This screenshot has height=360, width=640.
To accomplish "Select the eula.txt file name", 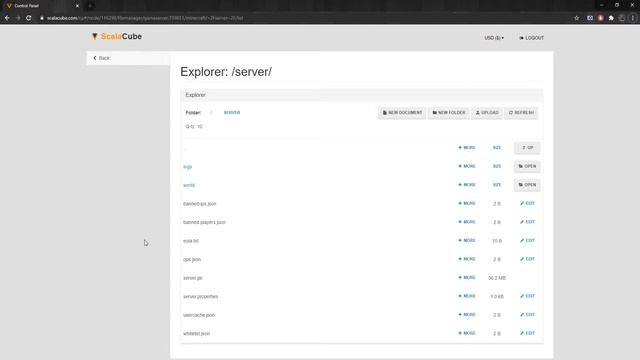I will tap(191, 241).
